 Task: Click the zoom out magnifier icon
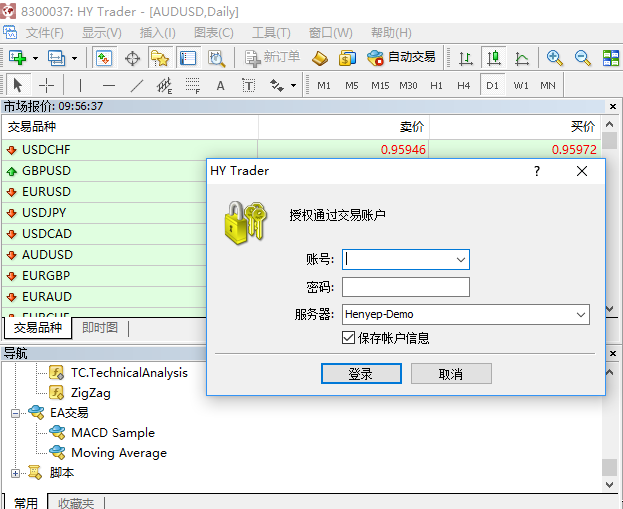coord(582,58)
